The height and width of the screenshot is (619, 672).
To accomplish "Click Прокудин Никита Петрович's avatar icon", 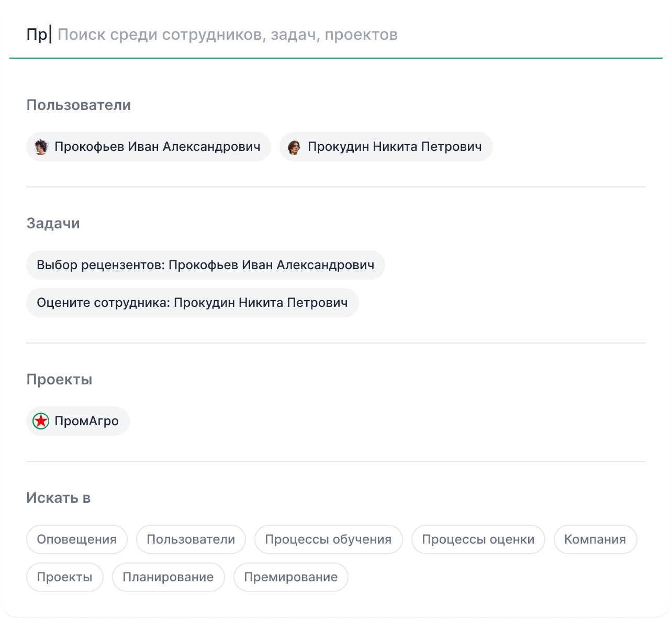I will [x=294, y=147].
